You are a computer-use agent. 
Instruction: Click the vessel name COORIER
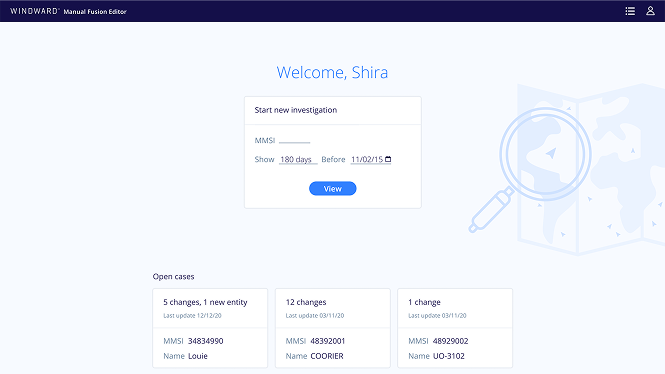coord(327,356)
